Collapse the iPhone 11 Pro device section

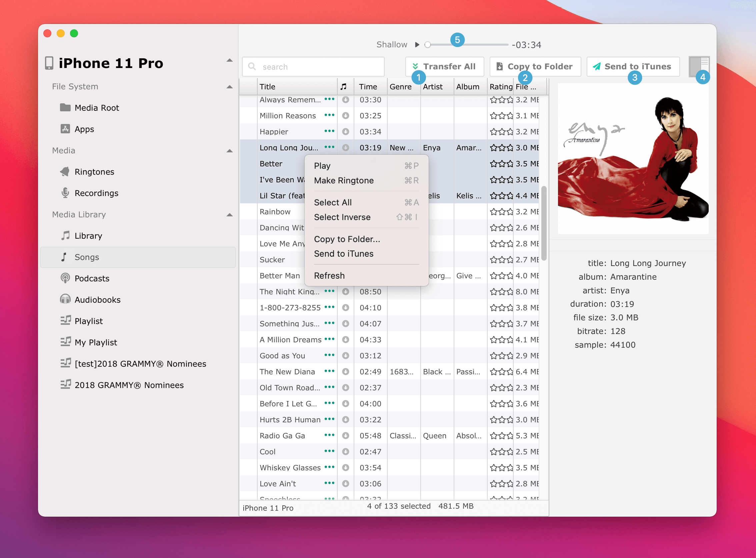coord(230,60)
